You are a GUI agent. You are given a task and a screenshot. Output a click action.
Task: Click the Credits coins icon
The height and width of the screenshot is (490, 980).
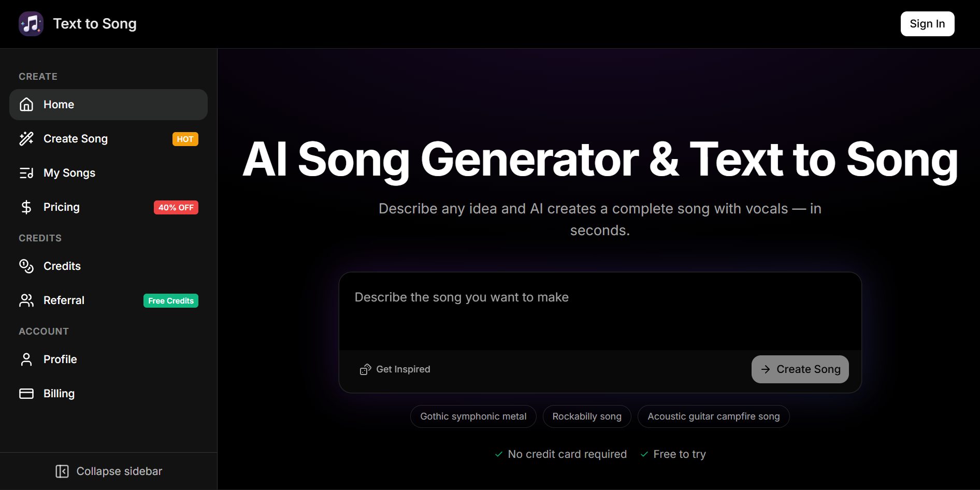[26, 266]
